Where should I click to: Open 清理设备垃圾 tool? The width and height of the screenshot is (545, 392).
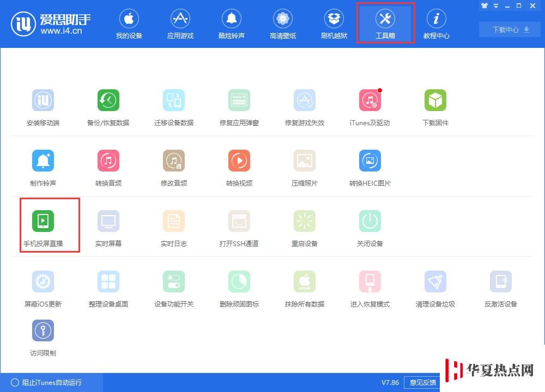click(435, 289)
